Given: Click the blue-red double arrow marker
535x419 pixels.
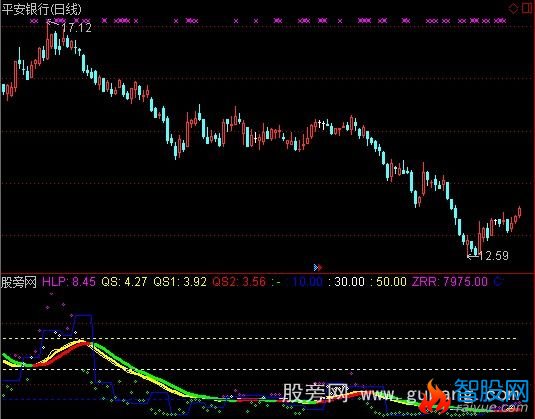Looking at the screenshot, I should [x=318, y=268].
